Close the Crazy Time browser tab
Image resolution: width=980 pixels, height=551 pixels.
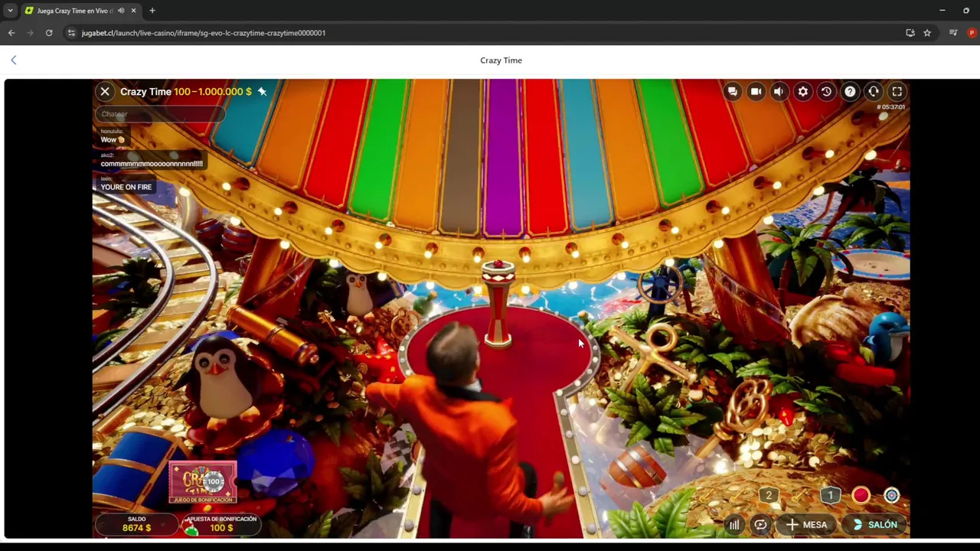133,11
